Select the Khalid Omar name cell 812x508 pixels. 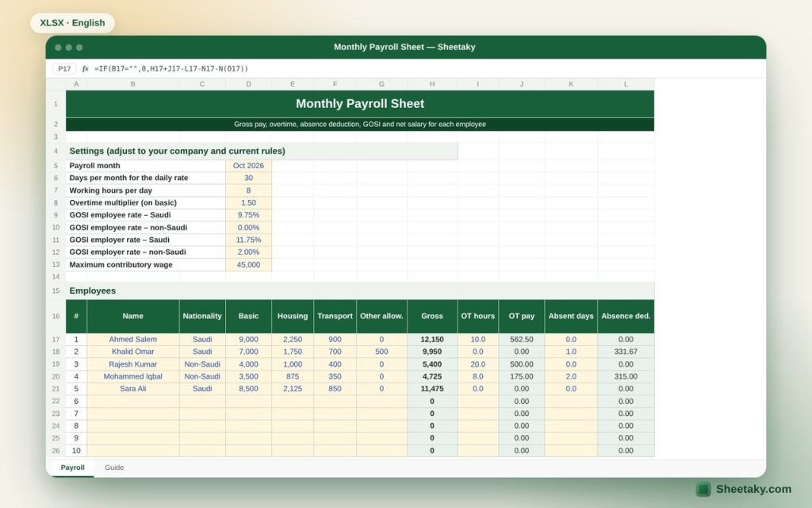(133, 352)
